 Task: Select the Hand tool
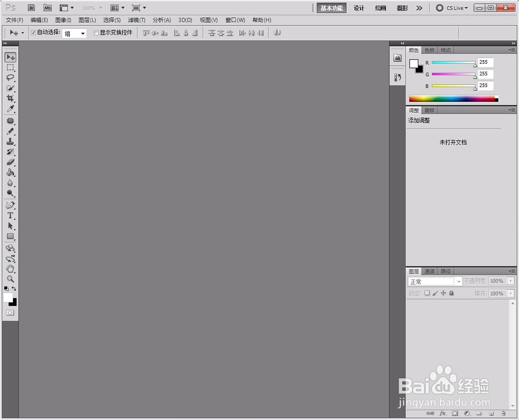coord(10,269)
